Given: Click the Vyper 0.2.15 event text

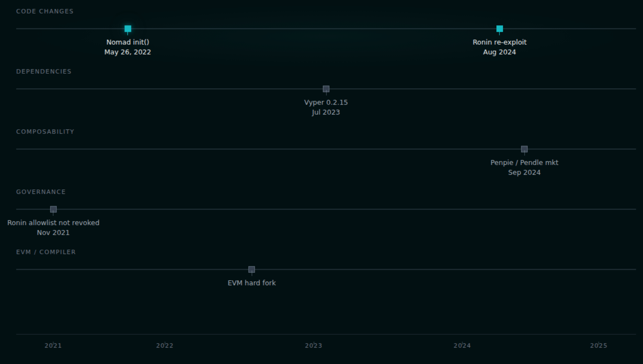Looking at the screenshot, I should click(x=326, y=102).
